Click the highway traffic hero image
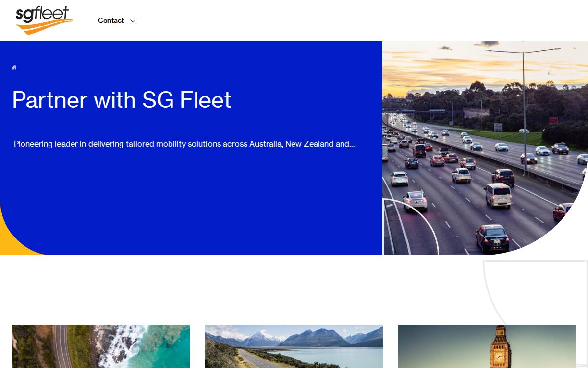The image size is (588, 368). [485, 148]
